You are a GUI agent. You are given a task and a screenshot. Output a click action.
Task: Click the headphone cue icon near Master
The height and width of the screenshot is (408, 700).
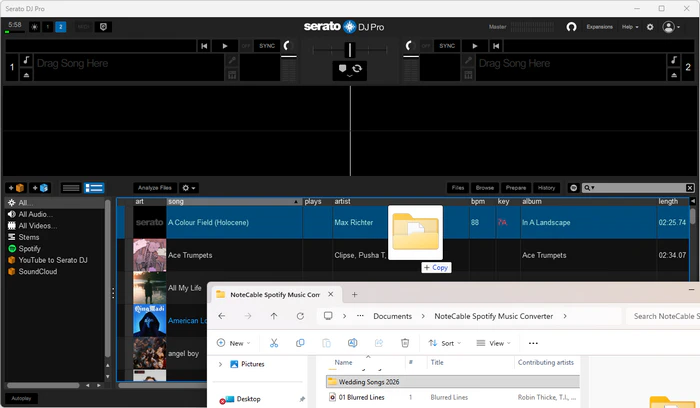[x=571, y=27]
